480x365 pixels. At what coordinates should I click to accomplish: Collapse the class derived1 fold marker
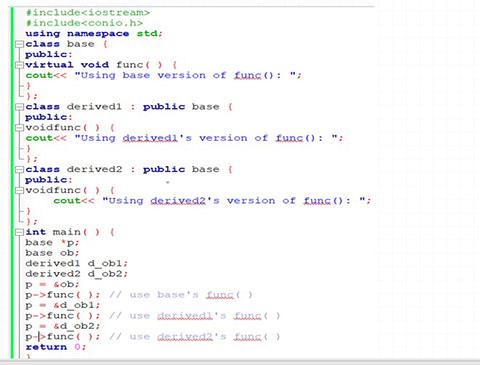tap(20, 107)
